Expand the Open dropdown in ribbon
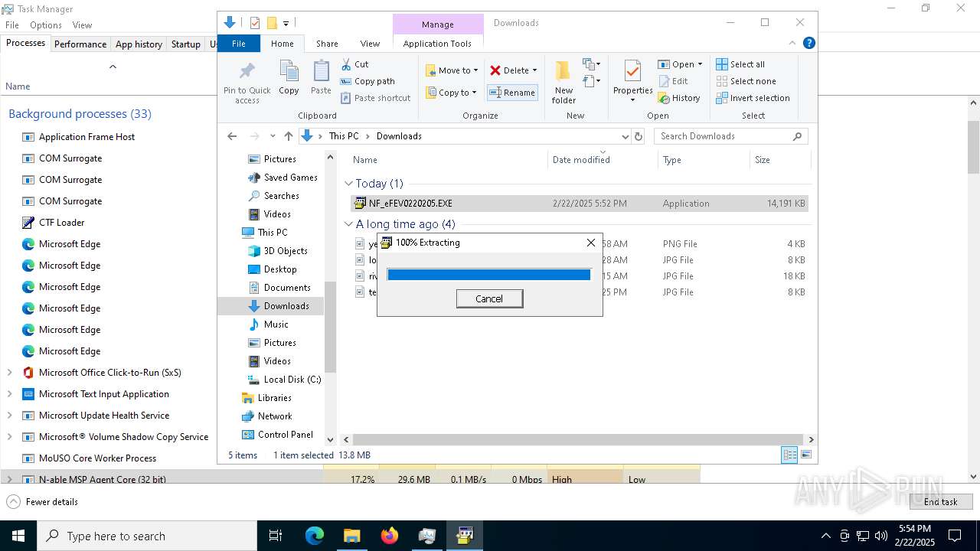Image resolution: width=980 pixels, height=551 pixels. tap(700, 64)
